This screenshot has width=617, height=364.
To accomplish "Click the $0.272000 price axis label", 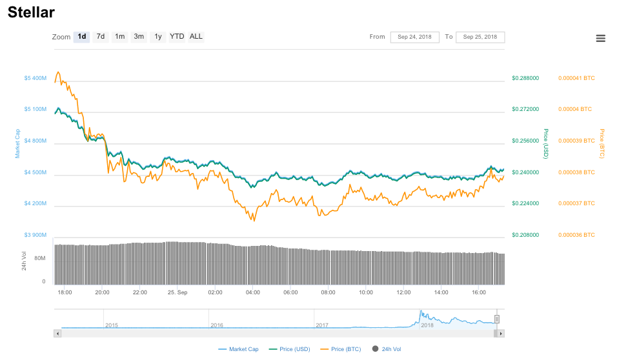I will click(x=525, y=110).
